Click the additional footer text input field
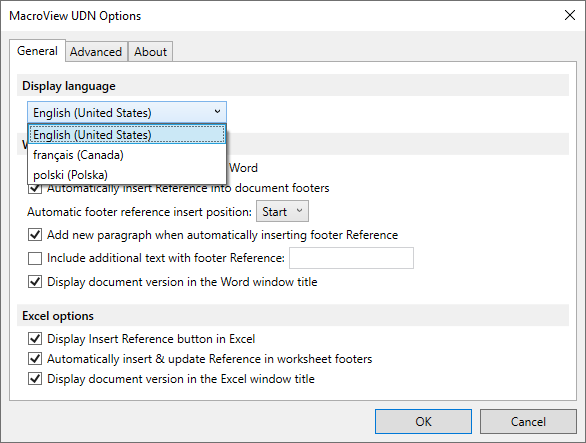586x443 pixels. (351, 258)
